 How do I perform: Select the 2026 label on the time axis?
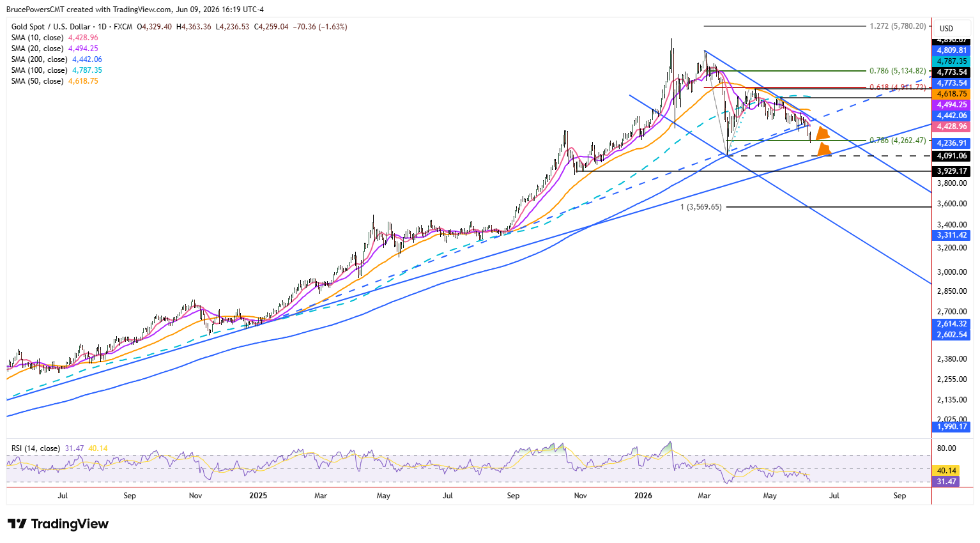click(643, 496)
